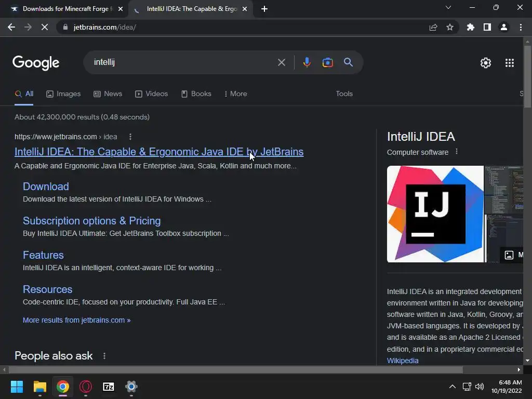Open Subscription options & Pricing link
Image resolution: width=532 pixels, height=399 pixels.
(91, 221)
